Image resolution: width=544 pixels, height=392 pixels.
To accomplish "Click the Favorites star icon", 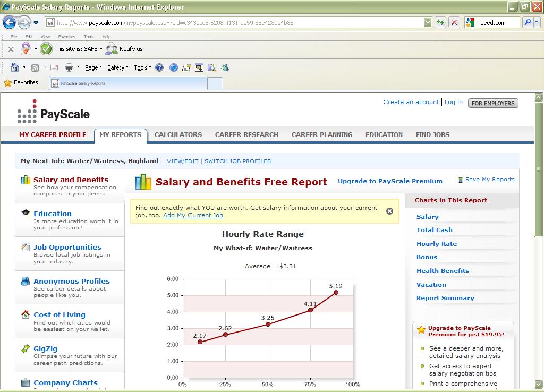I will click(x=7, y=82).
